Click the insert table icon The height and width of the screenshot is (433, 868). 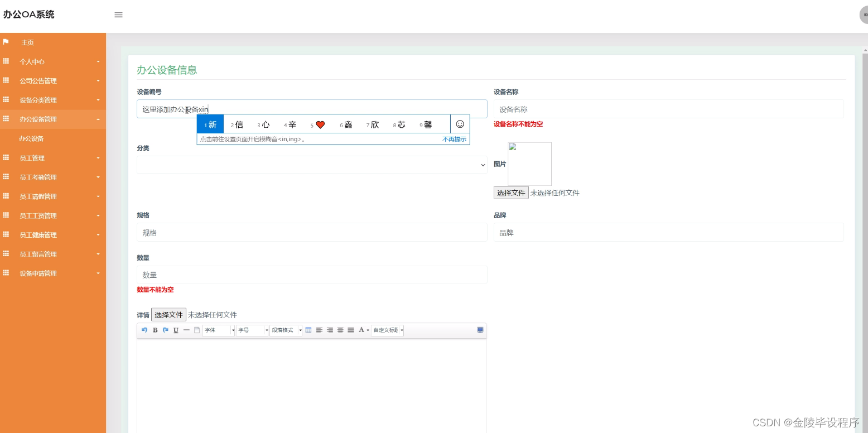click(x=308, y=330)
